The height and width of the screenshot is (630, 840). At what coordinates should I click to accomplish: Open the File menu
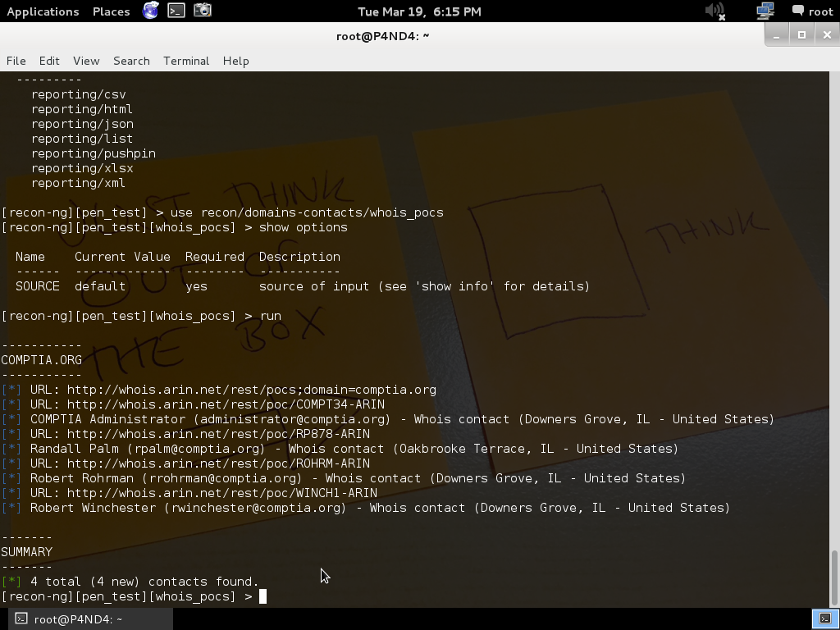16,61
